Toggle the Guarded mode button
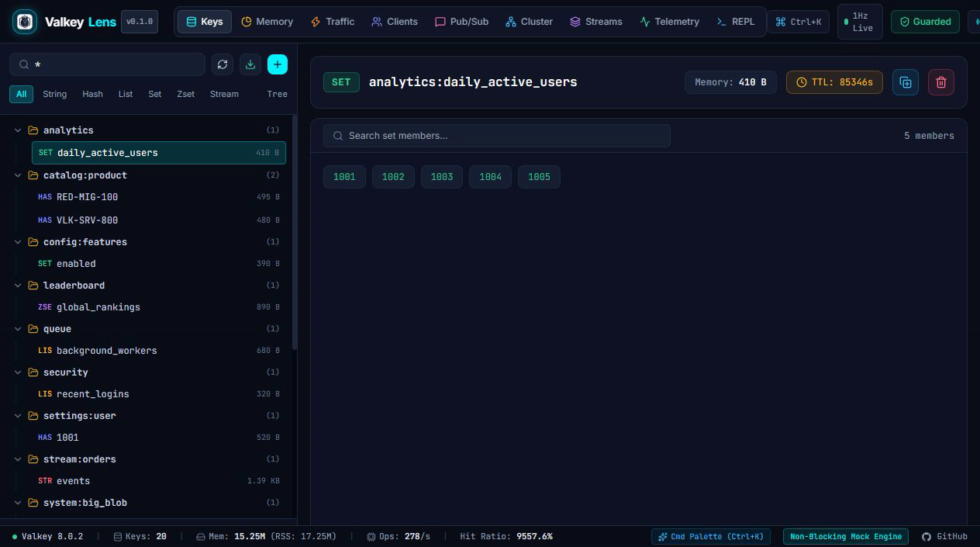This screenshot has height=547, width=980. point(925,22)
